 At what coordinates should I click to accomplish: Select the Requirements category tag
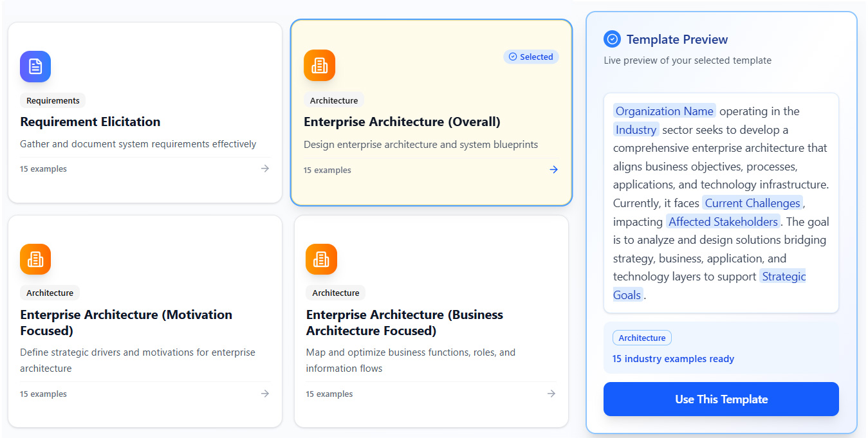click(53, 100)
